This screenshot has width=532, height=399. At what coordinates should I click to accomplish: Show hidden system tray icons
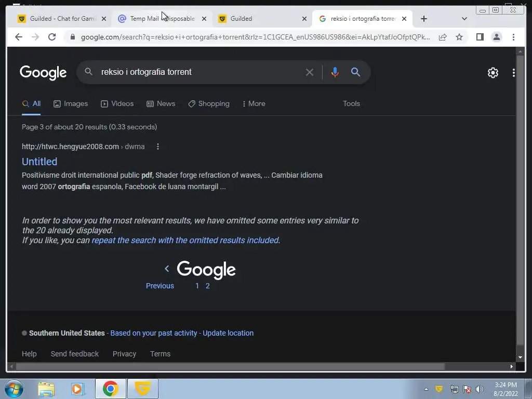[426, 389]
